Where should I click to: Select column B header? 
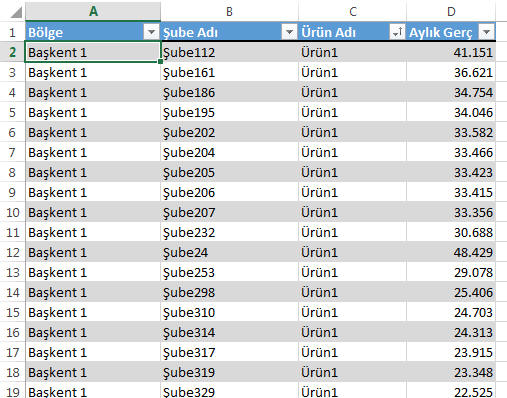[x=229, y=11]
